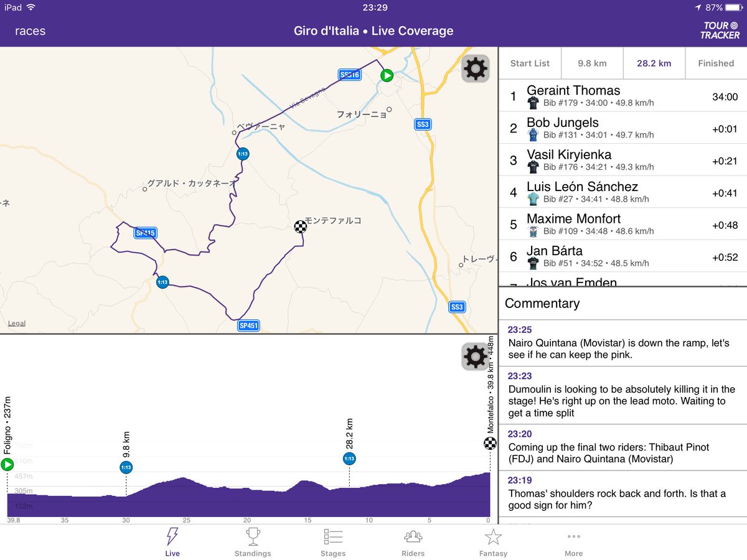747x560 pixels.
Task: Tap the checkered finish flag on map
Action: click(x=301, y=226)
